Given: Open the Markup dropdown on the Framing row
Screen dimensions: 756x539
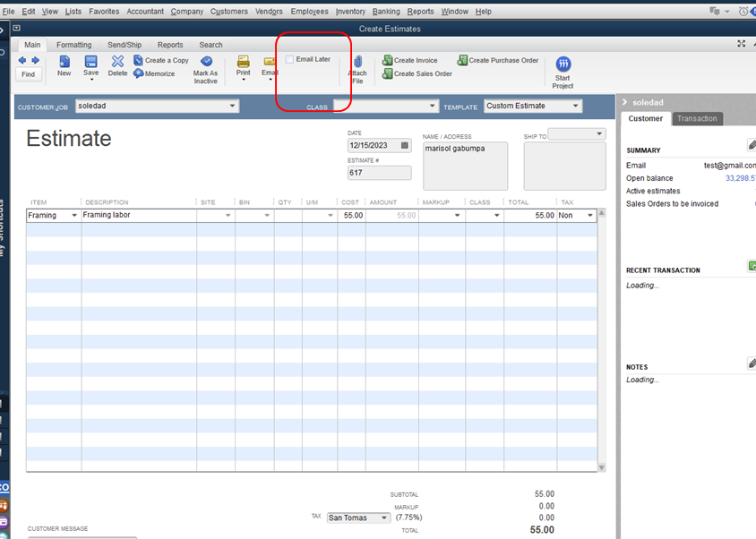Looking at the screenshot, I should (457, 216).
